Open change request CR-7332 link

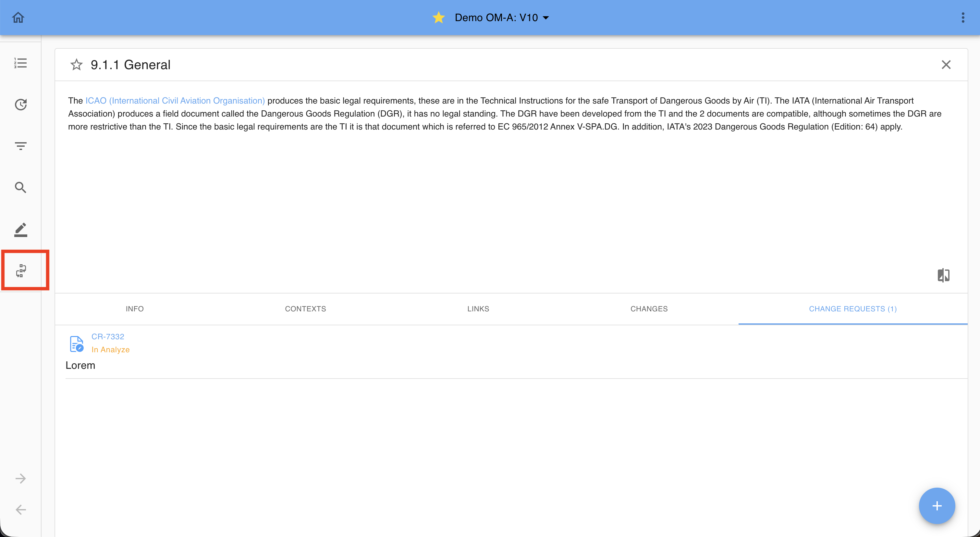[x=108, y=336]
